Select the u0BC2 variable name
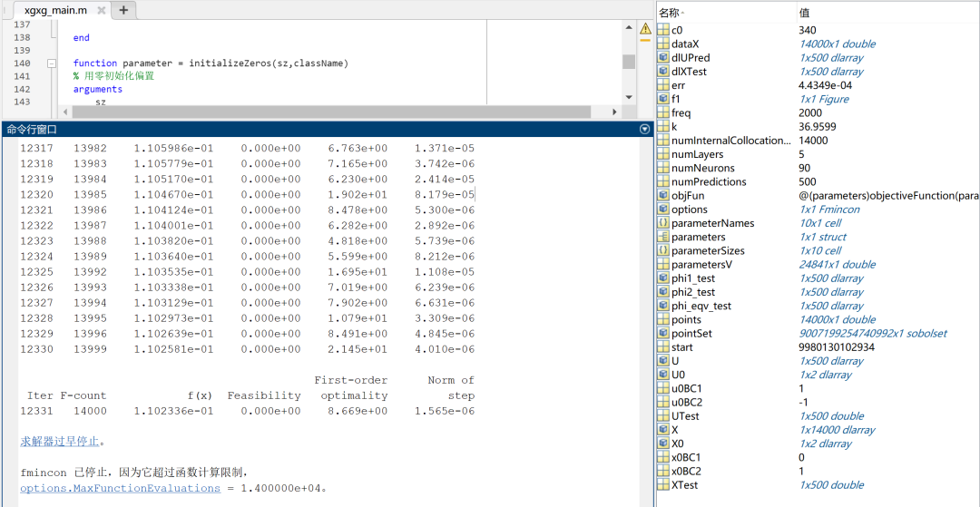The image size is (980, 507). click(x=687, y=402)
